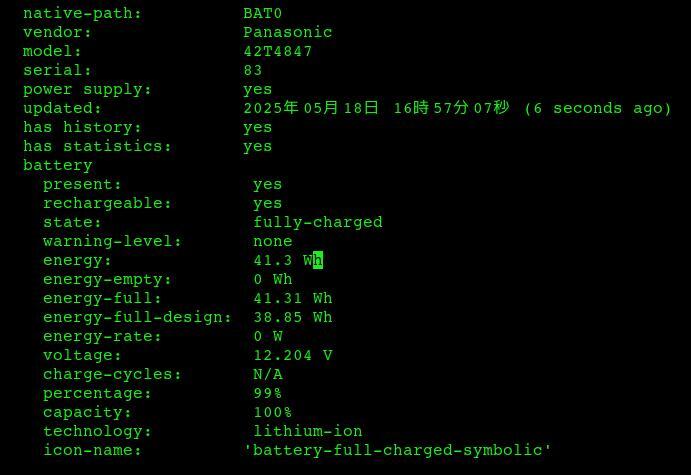
Task: Click the model number 42T4847
Action: [x=278, y=51]
